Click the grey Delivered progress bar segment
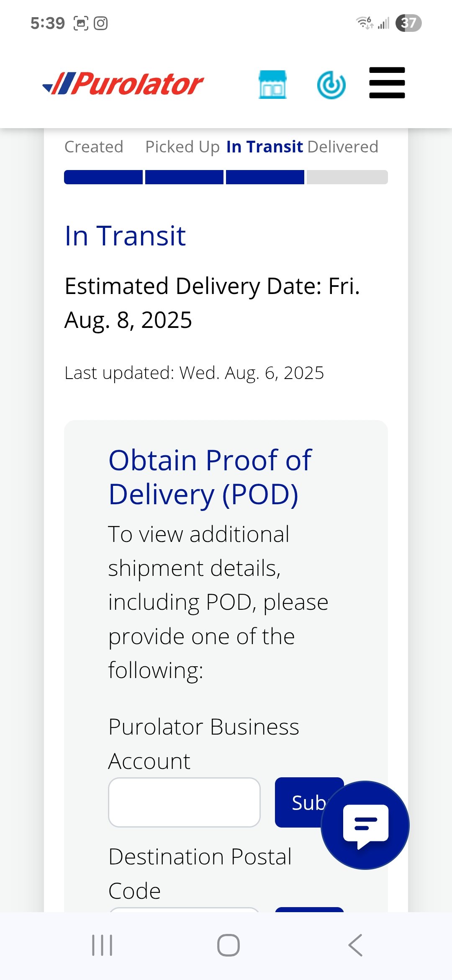This screenshot has height=980, width=452. click(x=347, y=177)
